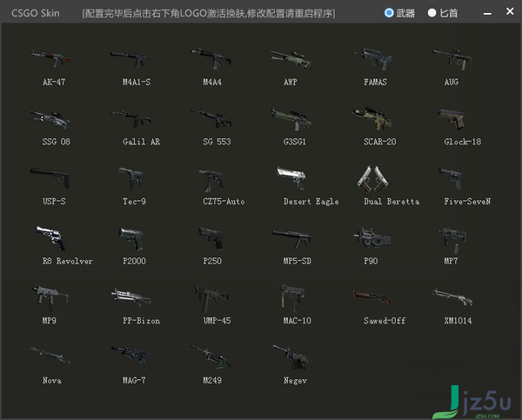Select the R8 Revolver icon
The image size is (522, 420).
(50, 238)
